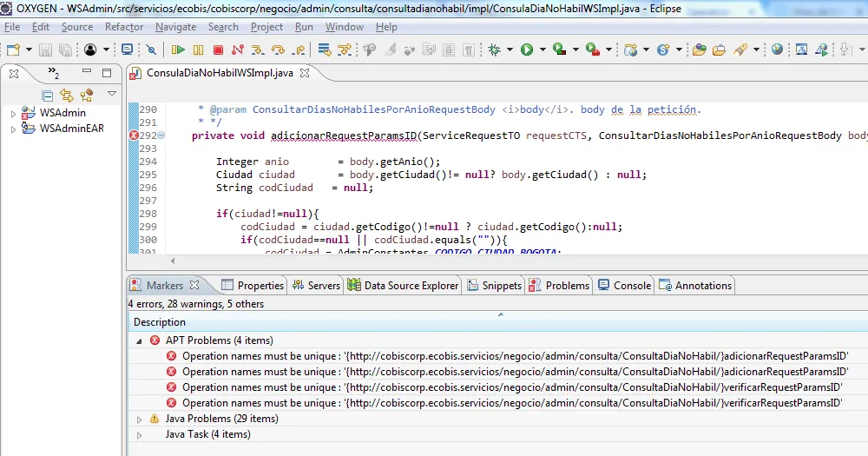
Task: Click Collapse All in project explorer
Action: coord(47,96)
